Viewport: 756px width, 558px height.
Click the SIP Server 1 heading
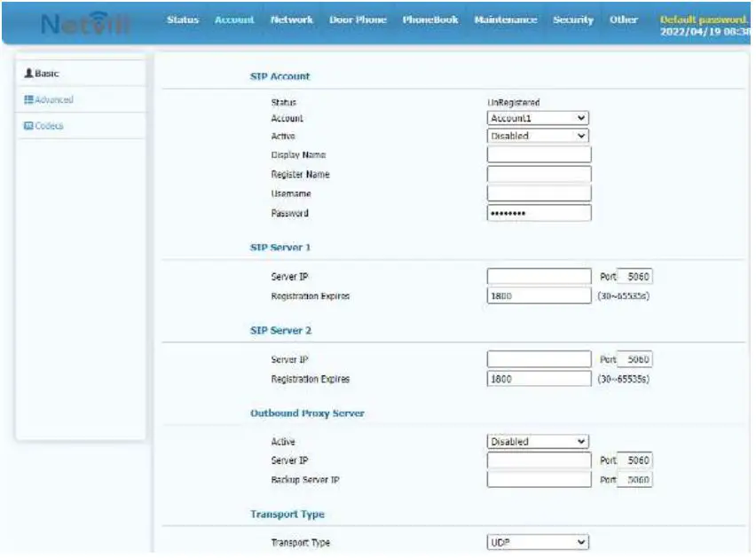click(280, 248)
